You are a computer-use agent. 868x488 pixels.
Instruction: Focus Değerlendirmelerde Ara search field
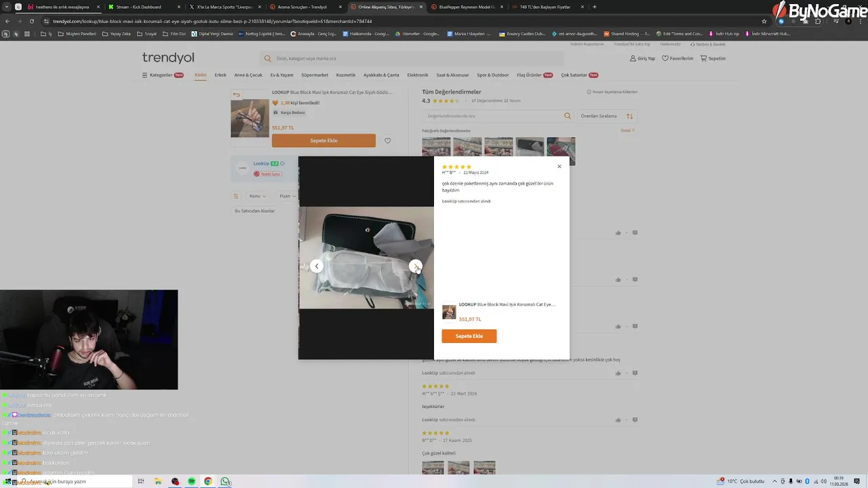point(498,116)
